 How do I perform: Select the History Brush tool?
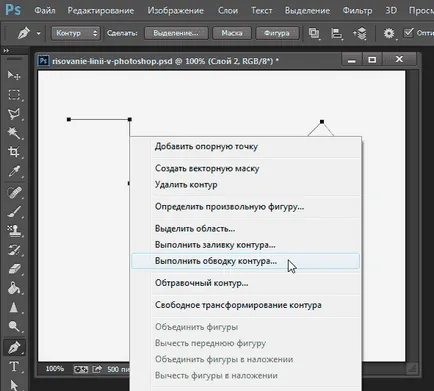pyautogui.click(x=14, y=250)
